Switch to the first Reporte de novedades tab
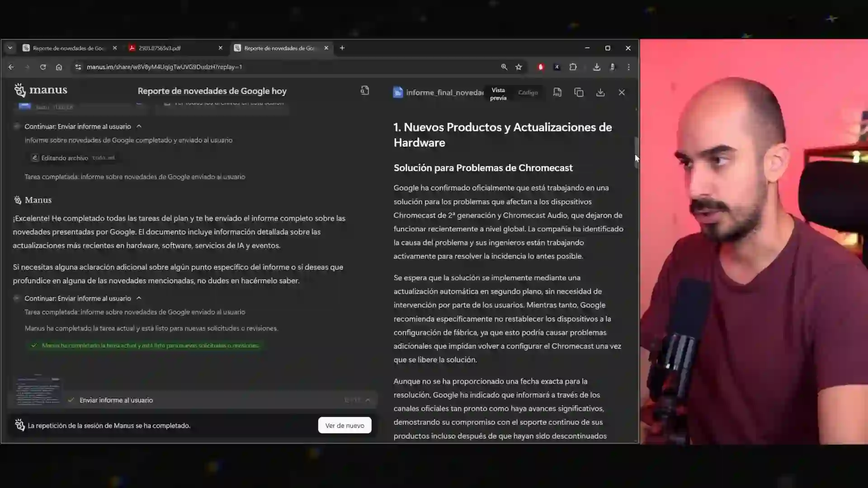Viewport: 868px width, 488px height. pyautogui.click(x=68, y=48)
